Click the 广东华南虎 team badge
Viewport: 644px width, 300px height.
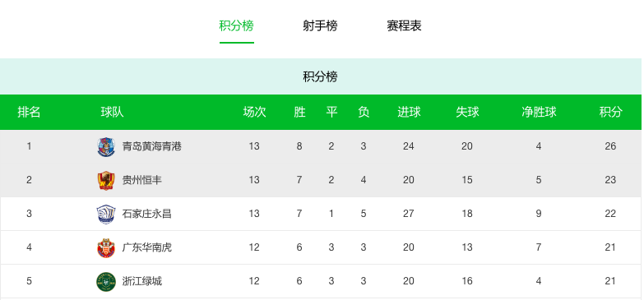click(106, 247)
